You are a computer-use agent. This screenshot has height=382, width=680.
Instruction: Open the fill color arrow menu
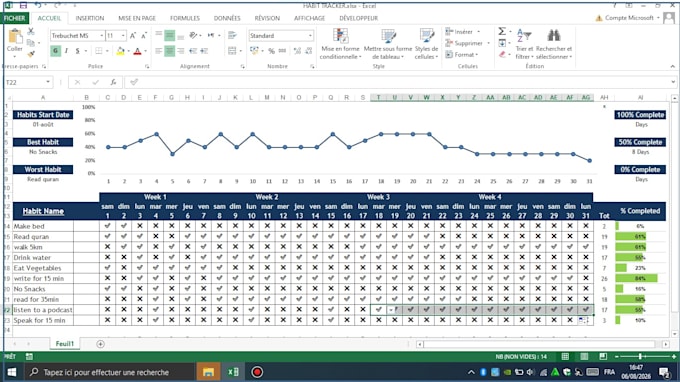tap(128, 51)
